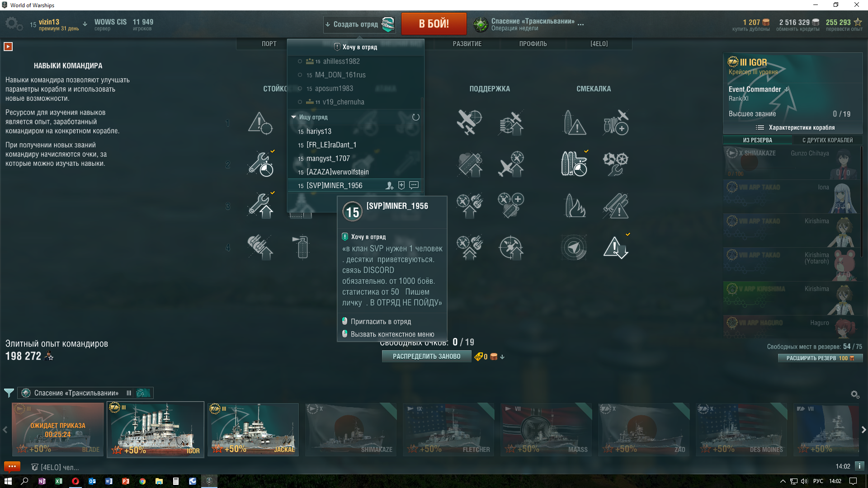Open the chat message icon for [SVP]MINER_1956
The width and height of the screenshot is (868, 488).
[414, 185]
